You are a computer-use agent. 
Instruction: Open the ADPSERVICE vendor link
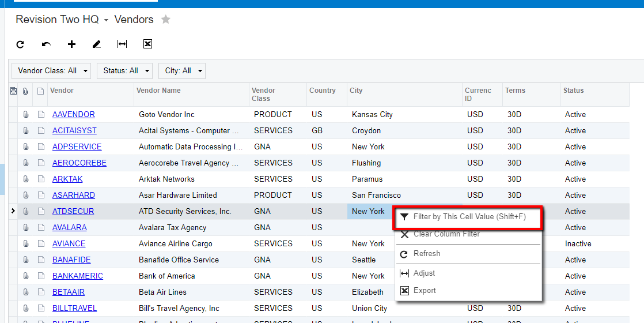77,147
